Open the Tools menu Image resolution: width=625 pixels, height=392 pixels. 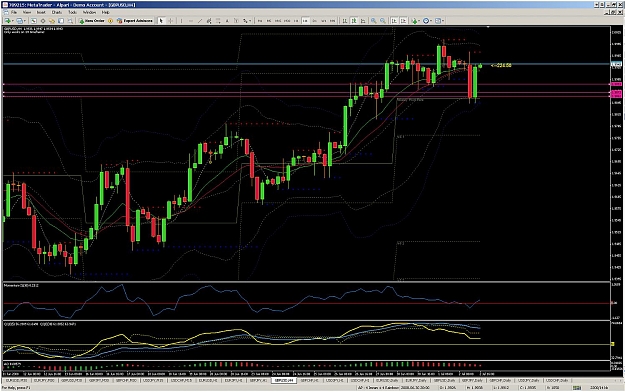pos(72,12)
